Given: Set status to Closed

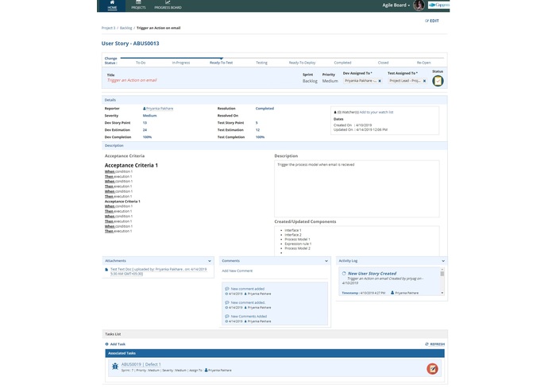Looking at the screenshot, I should coord(383,63).
